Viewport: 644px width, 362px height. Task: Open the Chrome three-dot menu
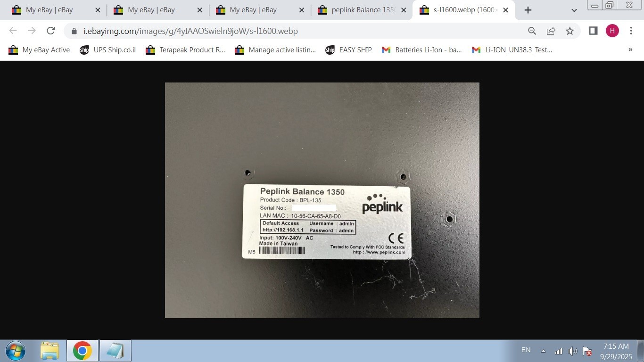[631, 31]
